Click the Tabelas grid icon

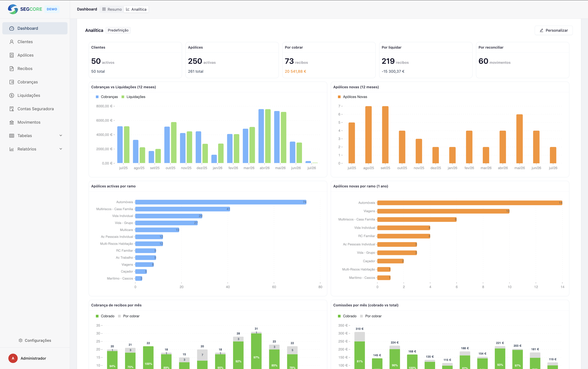click(11, 136)
